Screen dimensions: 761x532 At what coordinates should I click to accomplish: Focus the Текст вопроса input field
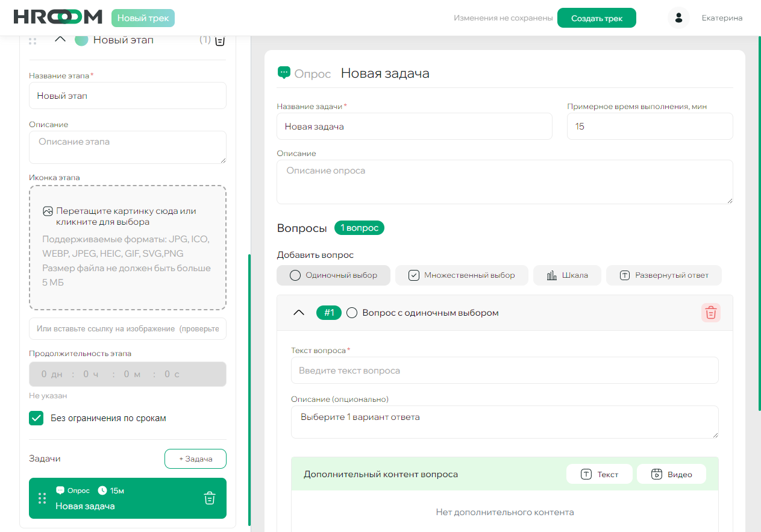[504, 371]
